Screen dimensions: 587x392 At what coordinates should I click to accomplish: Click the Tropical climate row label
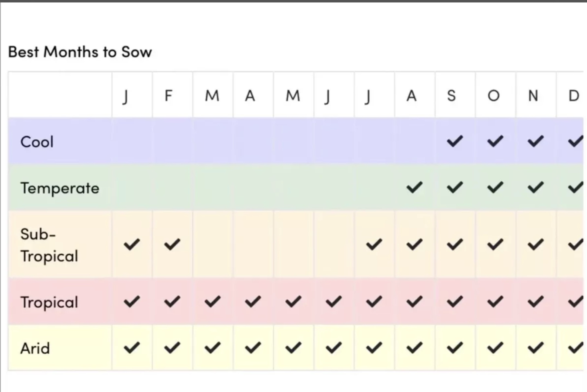point(49,302)
